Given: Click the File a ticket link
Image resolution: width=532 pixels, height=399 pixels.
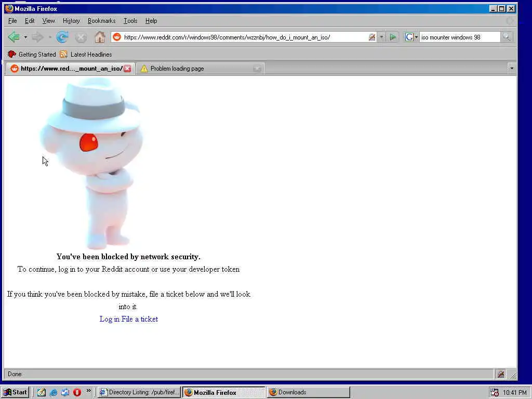Looking at the screenshot, I should 139,319.
